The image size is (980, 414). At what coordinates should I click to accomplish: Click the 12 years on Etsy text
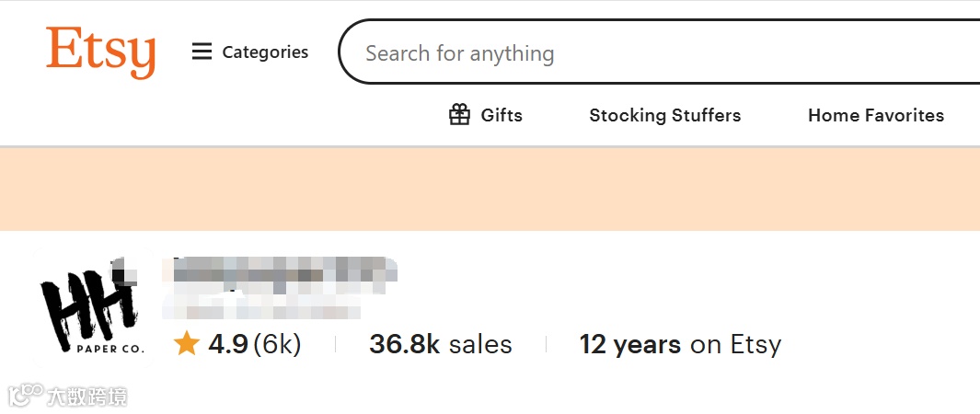tap(679, 344)
